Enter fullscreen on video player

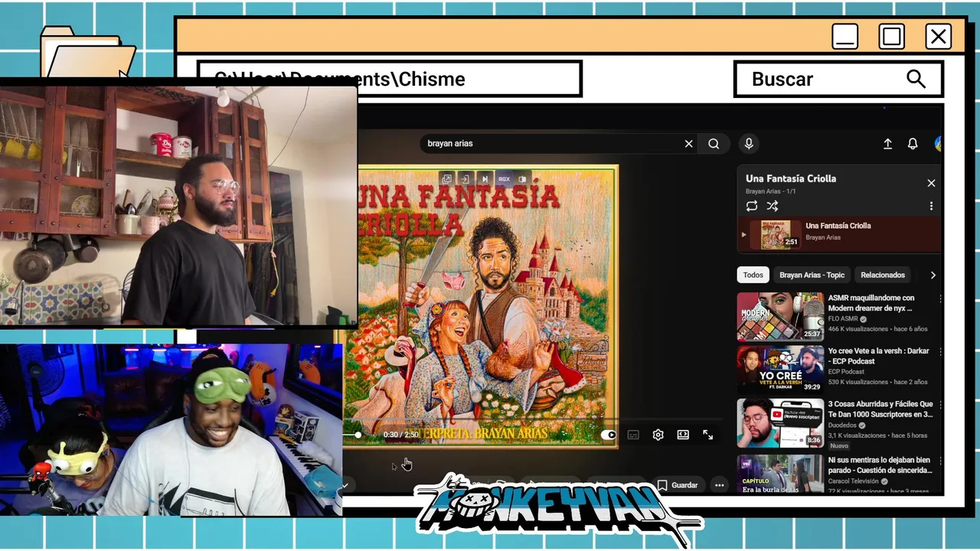click(x=707, y=435)
